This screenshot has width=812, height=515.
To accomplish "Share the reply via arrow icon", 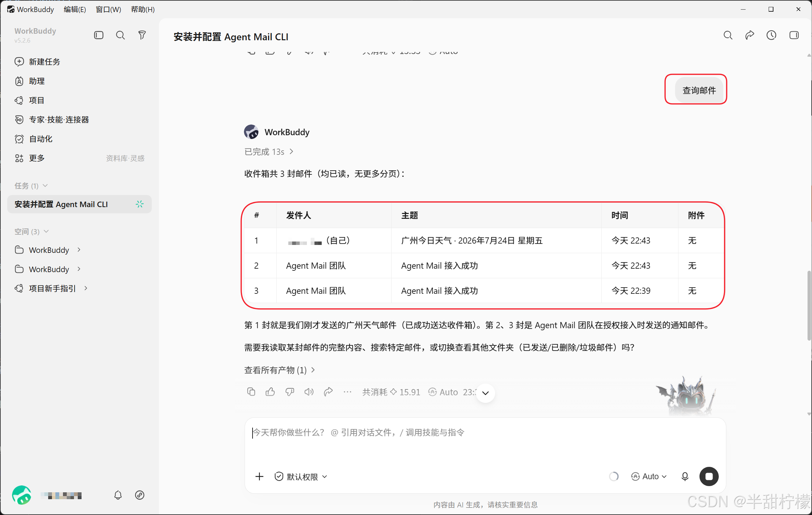I will 328,392.
